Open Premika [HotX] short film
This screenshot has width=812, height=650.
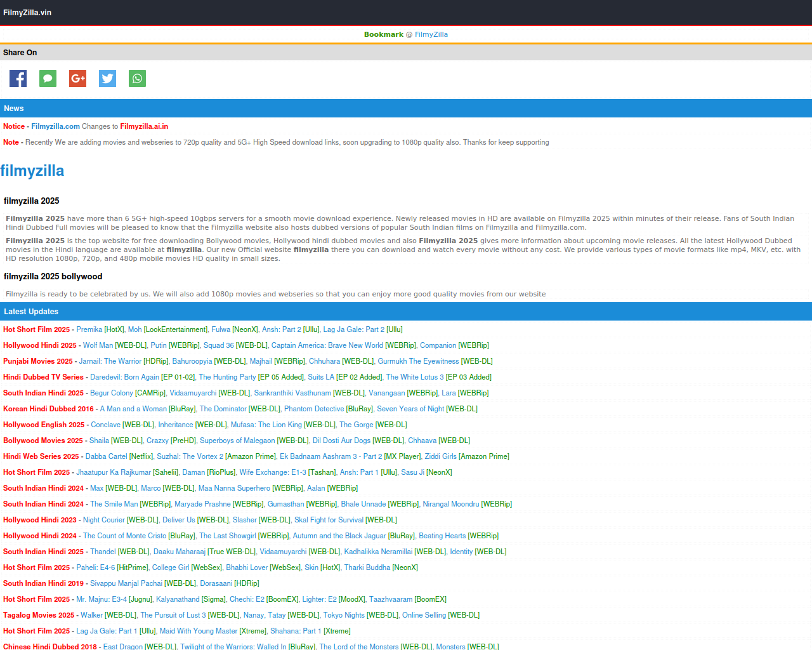pos(100,329)
